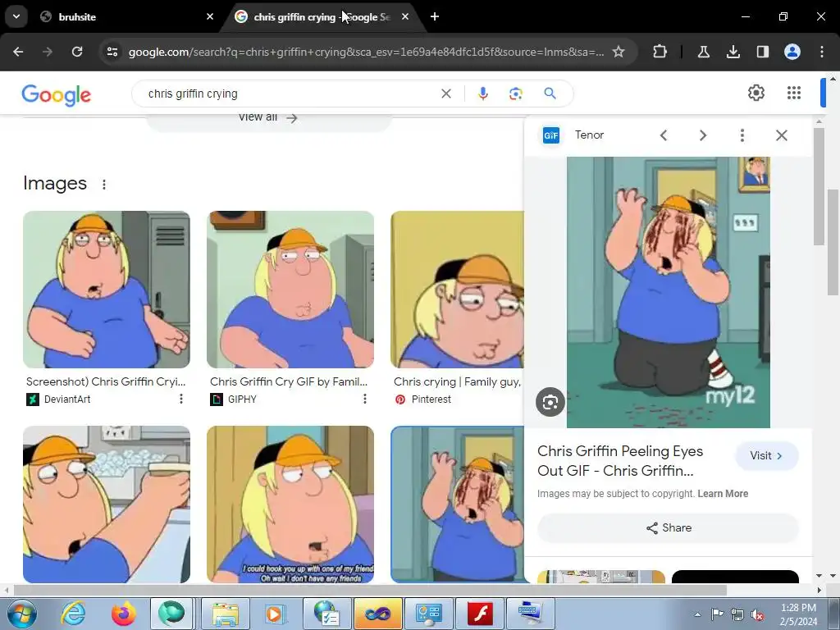
Task: Click the Screenshot) Chris Griffin Cryi... title
Action: [x=106, y=381]
